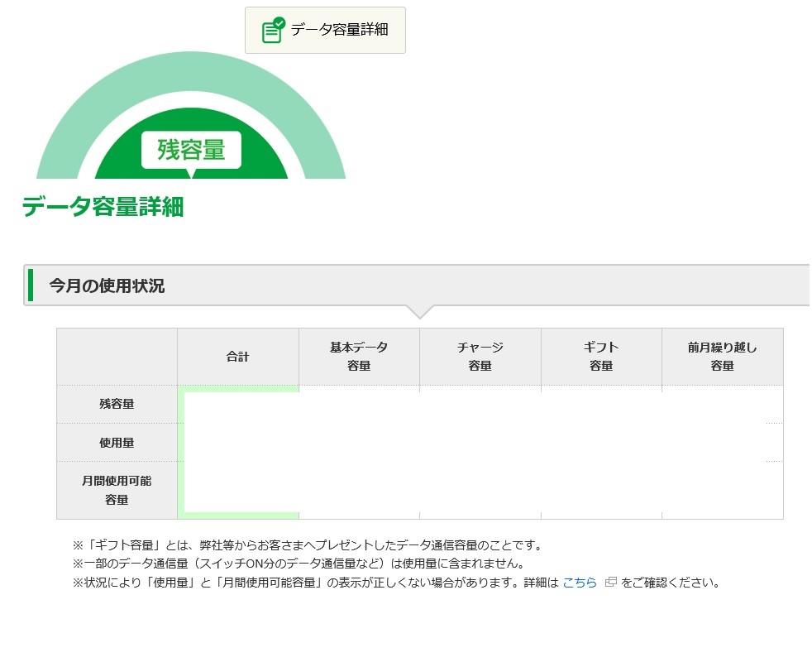812x662 pixels.
Task: Click the 前月繰り越し容量 column header
Action: pyautogui.click(x=722, y=357)
